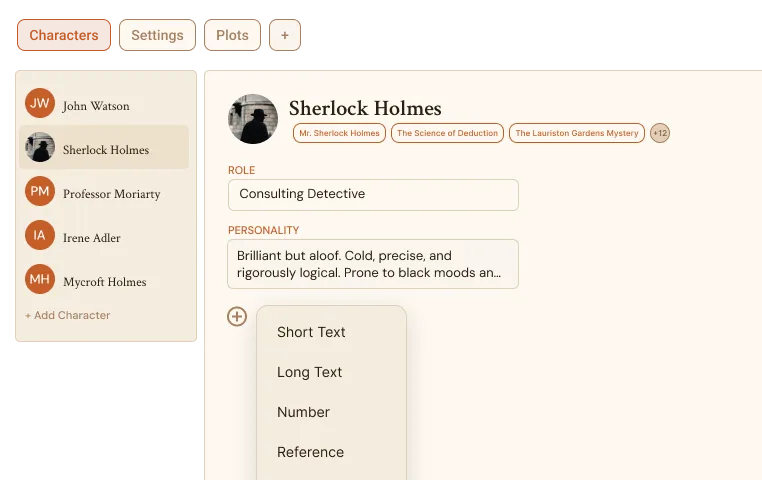Image resolution: width=762 pixels, height=480 pixels.
Task: Click the Personality text field
Action: (373, 264)
